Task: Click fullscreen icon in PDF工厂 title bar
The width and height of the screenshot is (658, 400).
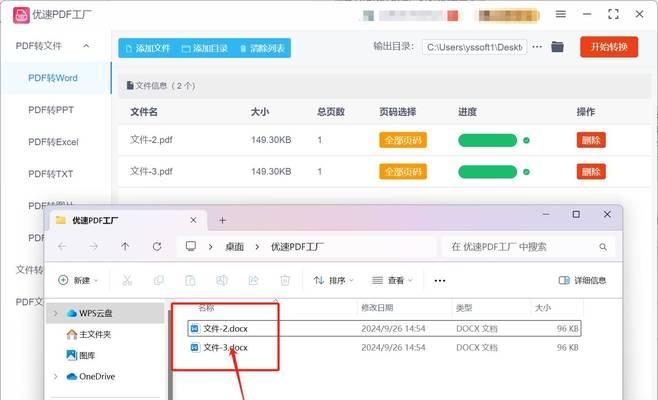Action: point(613,14)
